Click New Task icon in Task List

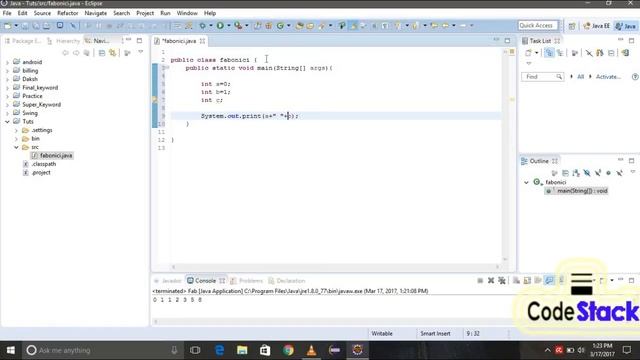point(528,53)
